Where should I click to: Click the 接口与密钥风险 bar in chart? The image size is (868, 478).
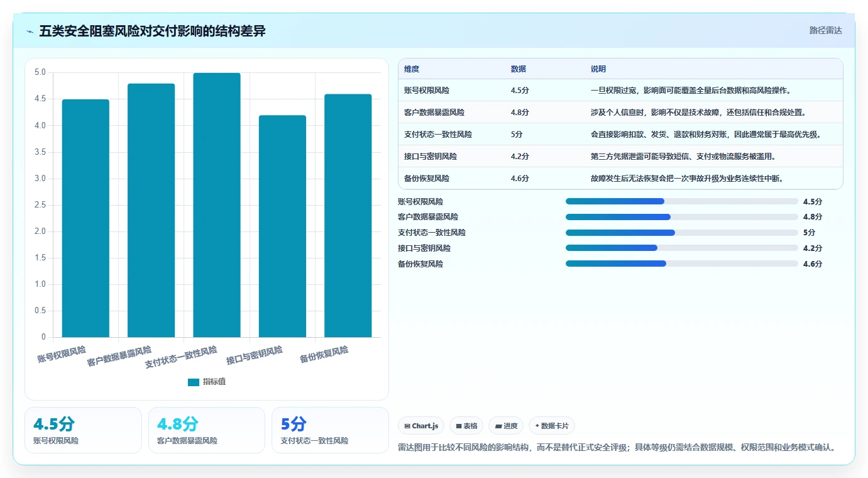click(282, 226)
